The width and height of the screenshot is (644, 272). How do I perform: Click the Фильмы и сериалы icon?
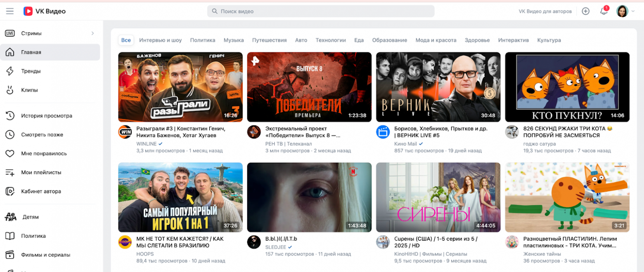(10, 255)
